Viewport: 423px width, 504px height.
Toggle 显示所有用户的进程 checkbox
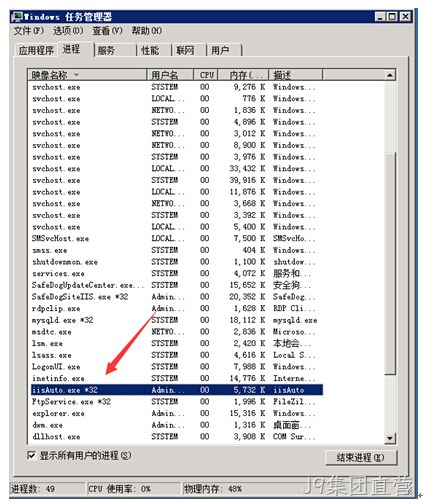tap(31, 455)
